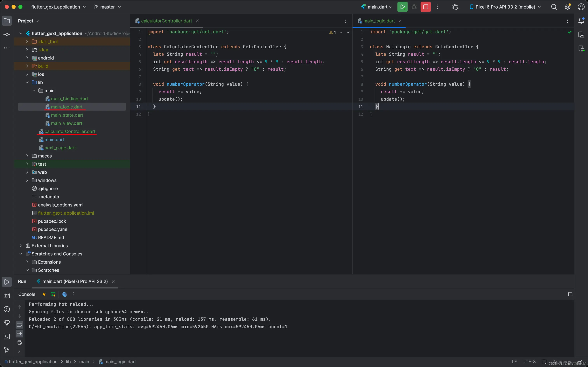Open the Pixel 6 Pro device selector dropdown
This screenshot has height=367, width=588.
pyautogui.click(x=506, y=7)
